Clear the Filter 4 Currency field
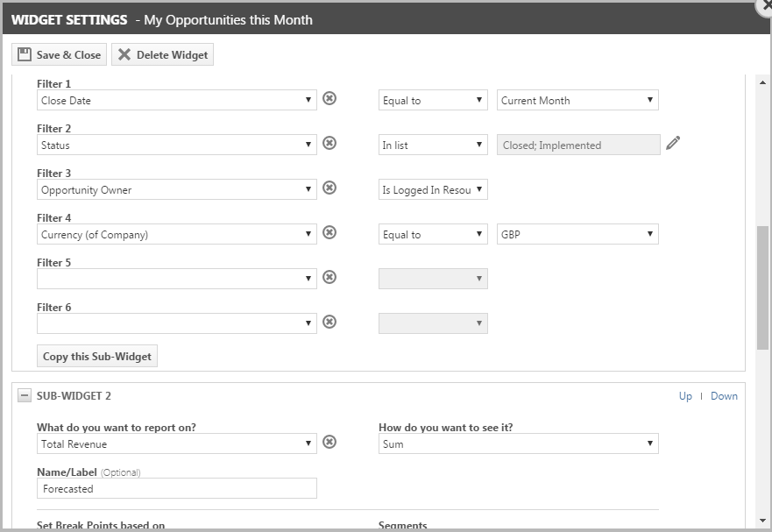772x532 pixels. 329,232
